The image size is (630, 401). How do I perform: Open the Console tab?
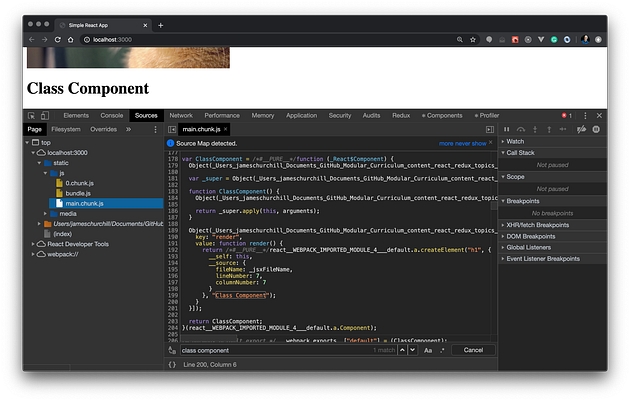[x=112, y=116]
